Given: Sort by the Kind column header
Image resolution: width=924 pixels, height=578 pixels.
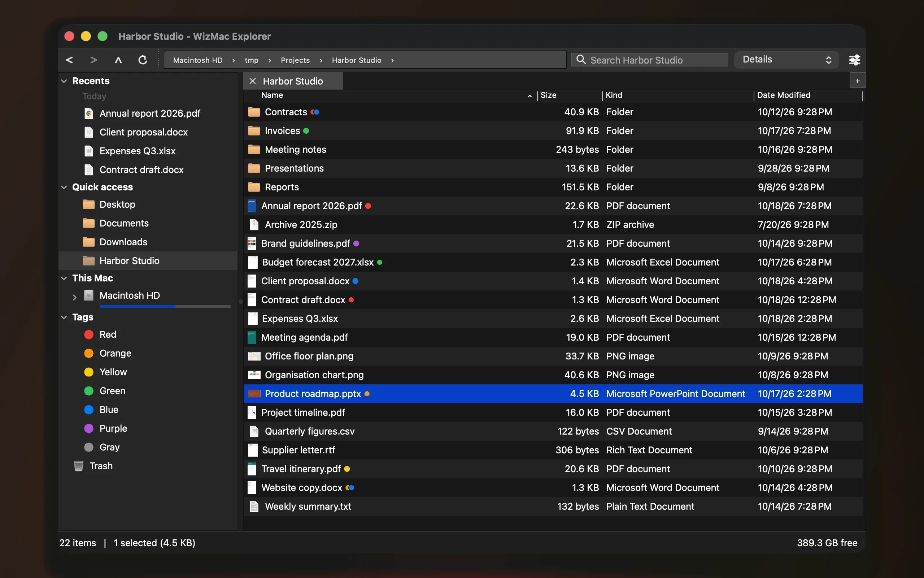Looking at the screenshot, I should point(678,95).
